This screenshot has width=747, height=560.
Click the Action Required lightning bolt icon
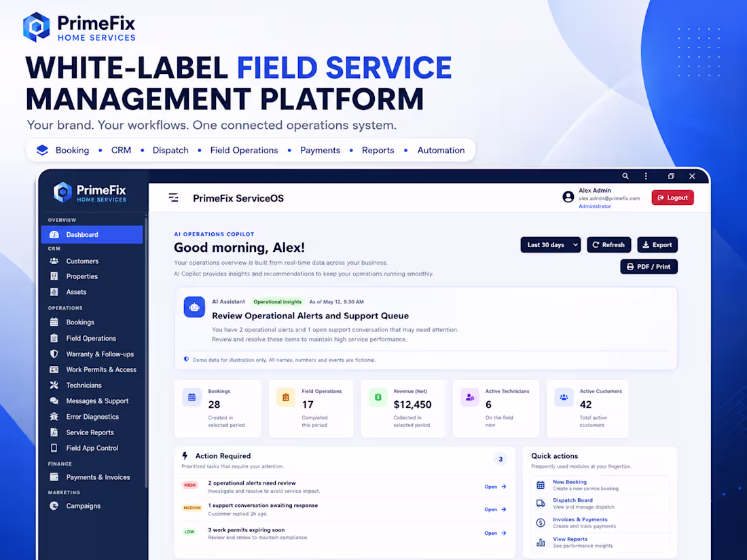click(x=185, y=455)
